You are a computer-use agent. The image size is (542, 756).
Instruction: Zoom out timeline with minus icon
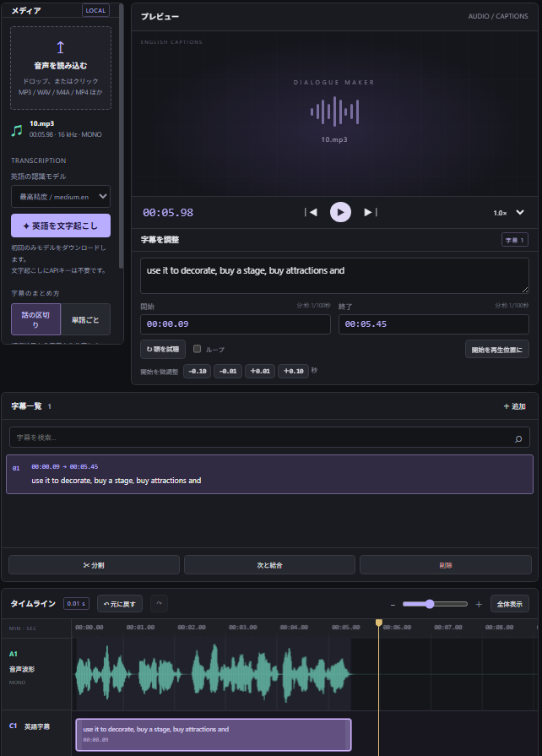pos(393,604)
